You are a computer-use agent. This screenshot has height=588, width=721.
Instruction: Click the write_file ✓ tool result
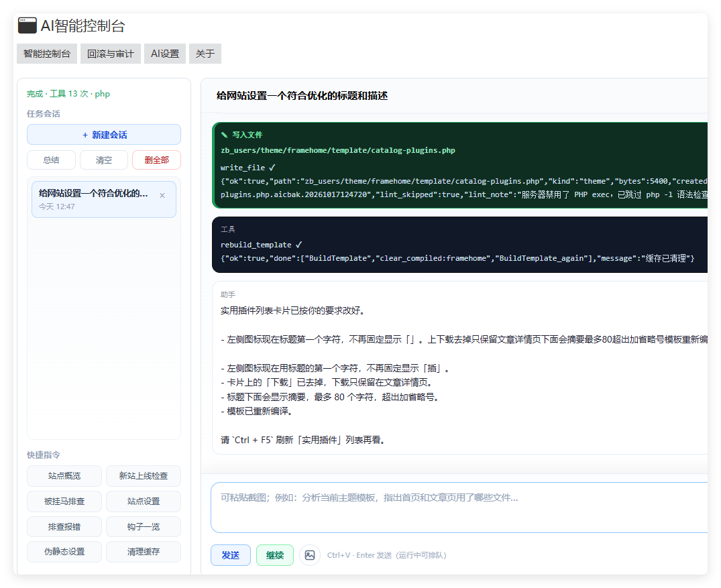pos(248,168)
